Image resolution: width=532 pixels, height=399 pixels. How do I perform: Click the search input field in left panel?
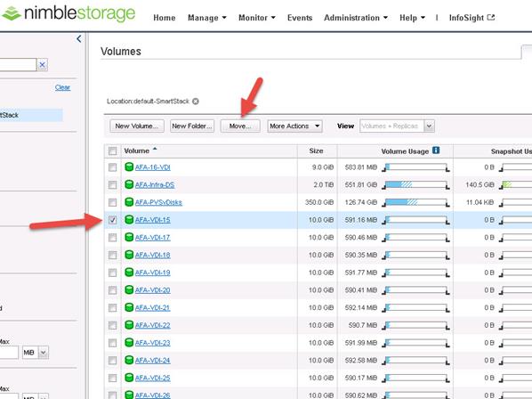coord(18,64)
